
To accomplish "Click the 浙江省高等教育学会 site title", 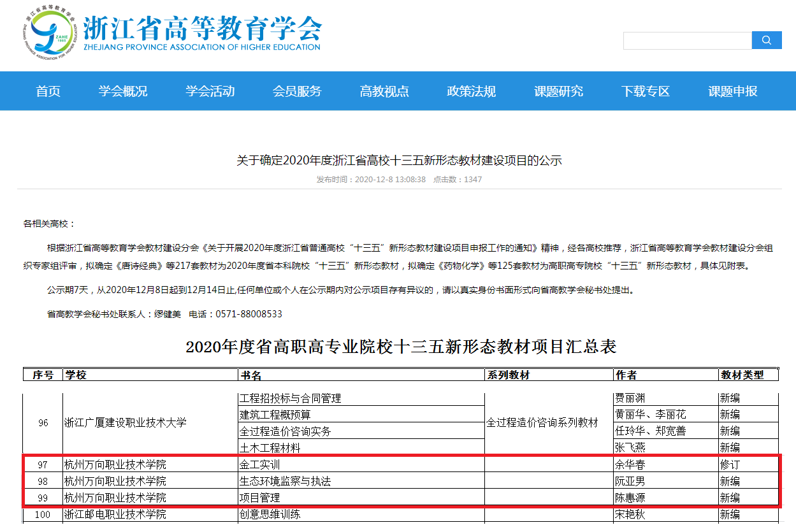I will click(x=203, y=29).
